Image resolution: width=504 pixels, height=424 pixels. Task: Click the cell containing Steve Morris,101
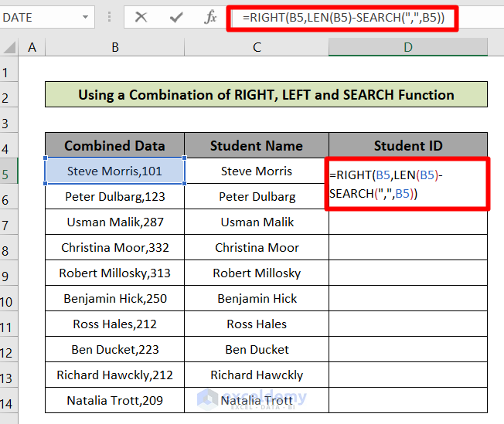(x=114, y=171)
